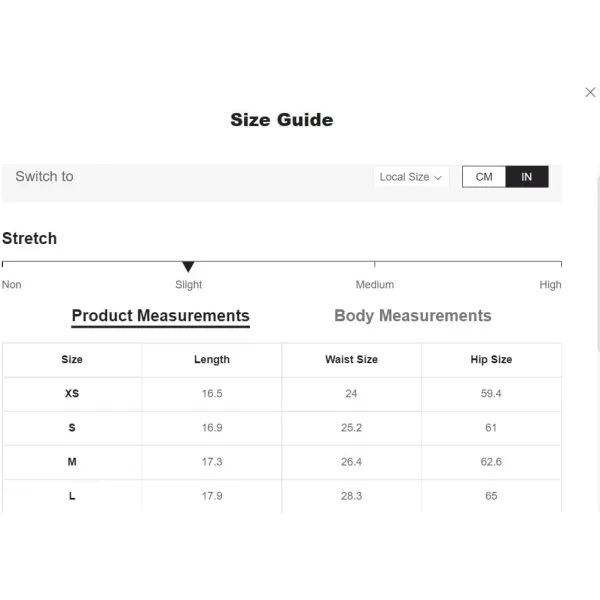Switch units to CM

coord(484,177)
